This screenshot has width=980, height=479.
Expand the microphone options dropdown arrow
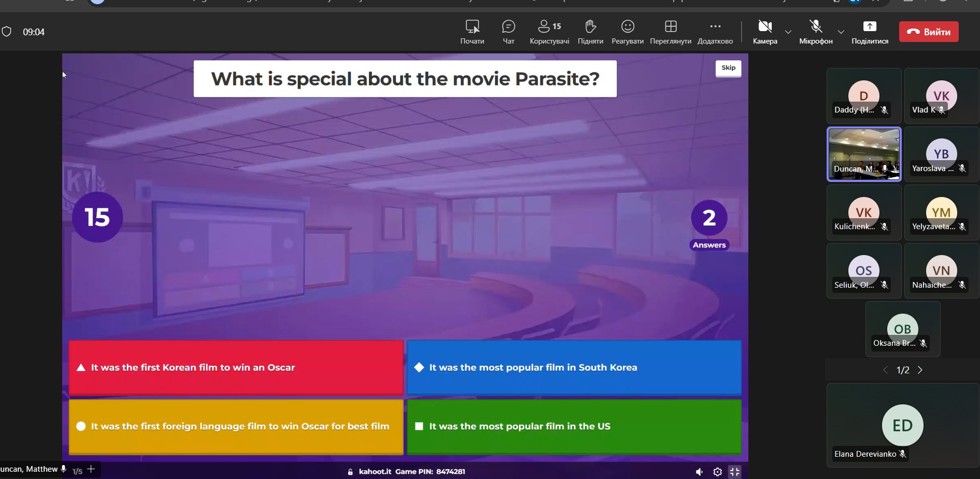pyautogui.click(x=841, y=32)
